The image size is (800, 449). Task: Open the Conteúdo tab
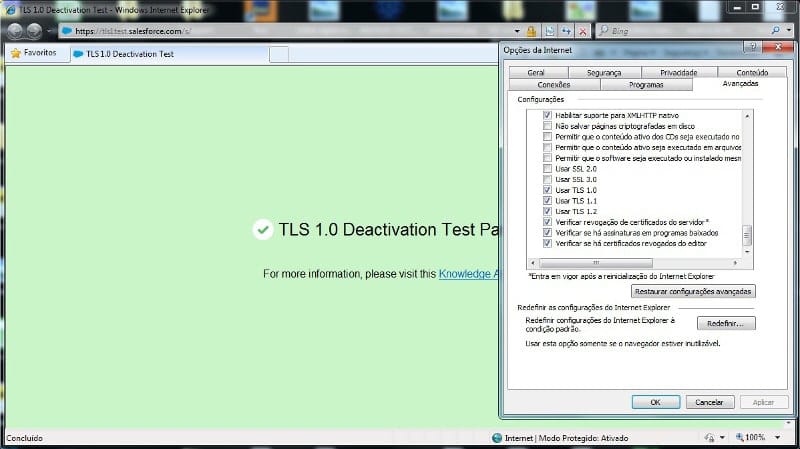[x=752, y=72]
